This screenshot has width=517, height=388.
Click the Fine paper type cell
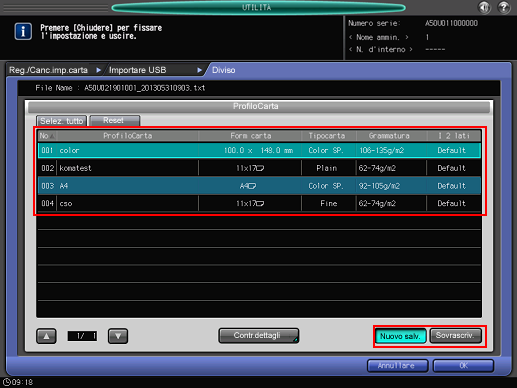click(329, 203)
